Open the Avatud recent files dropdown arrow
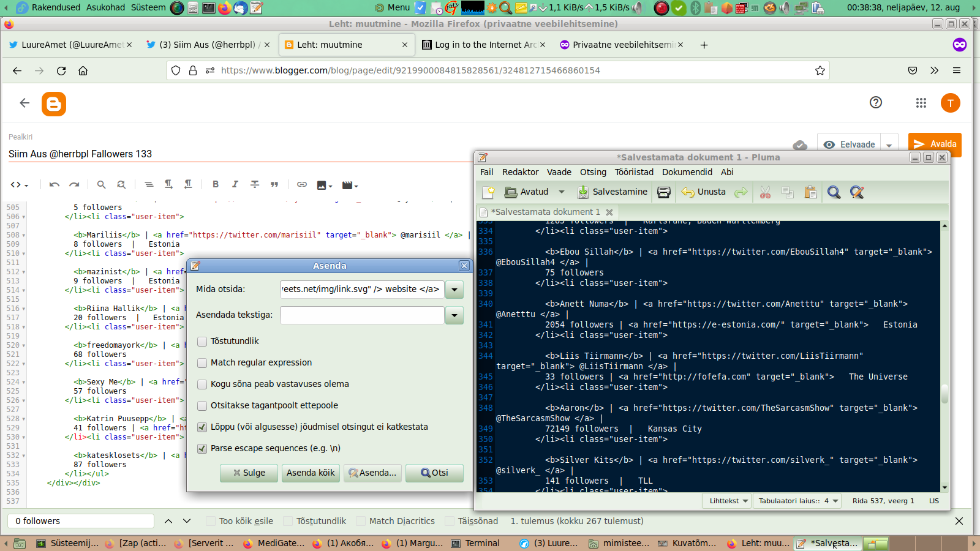The width and height of the screenshot is (980, 551). (562, 192)
